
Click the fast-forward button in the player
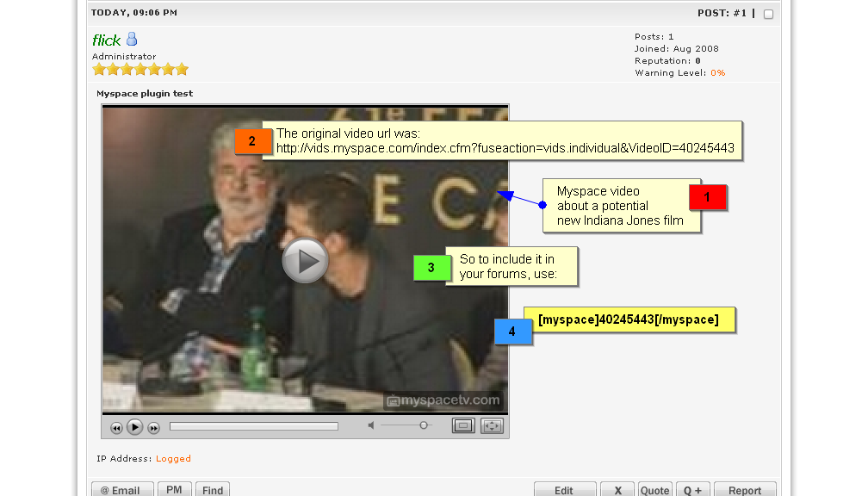coord(153,428)
